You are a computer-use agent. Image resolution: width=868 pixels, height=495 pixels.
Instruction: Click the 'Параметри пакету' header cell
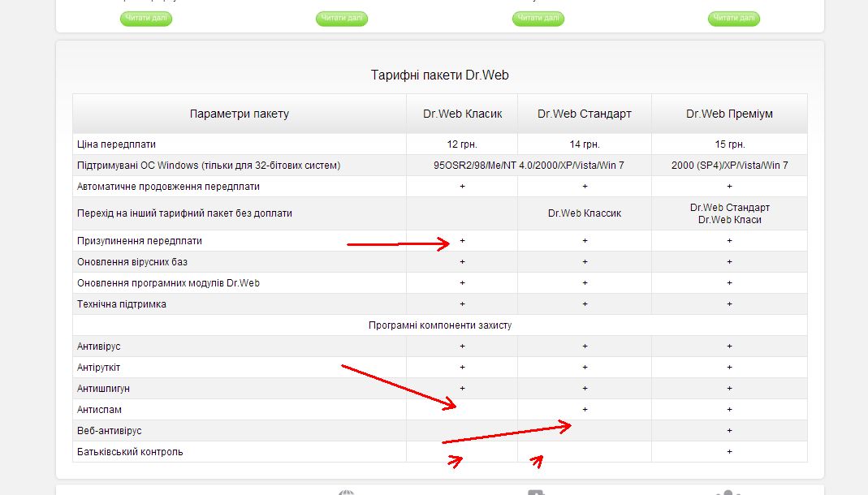(240, 114)
